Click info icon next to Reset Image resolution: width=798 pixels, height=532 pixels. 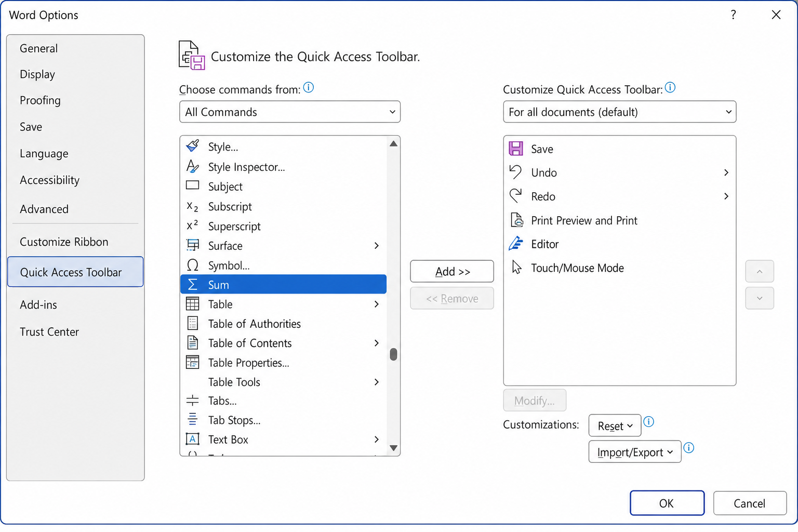649,421
